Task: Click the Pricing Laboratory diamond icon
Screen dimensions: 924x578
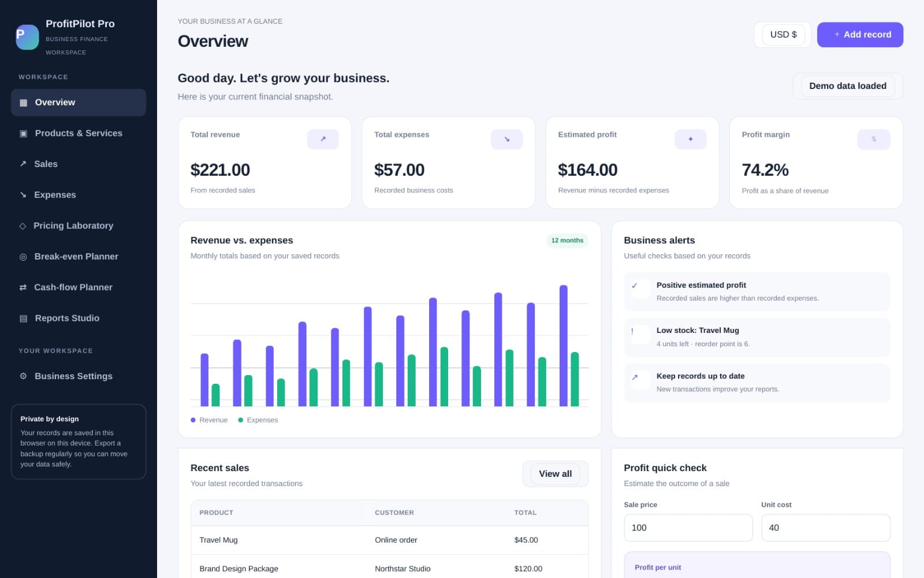Action: point(23,226)
